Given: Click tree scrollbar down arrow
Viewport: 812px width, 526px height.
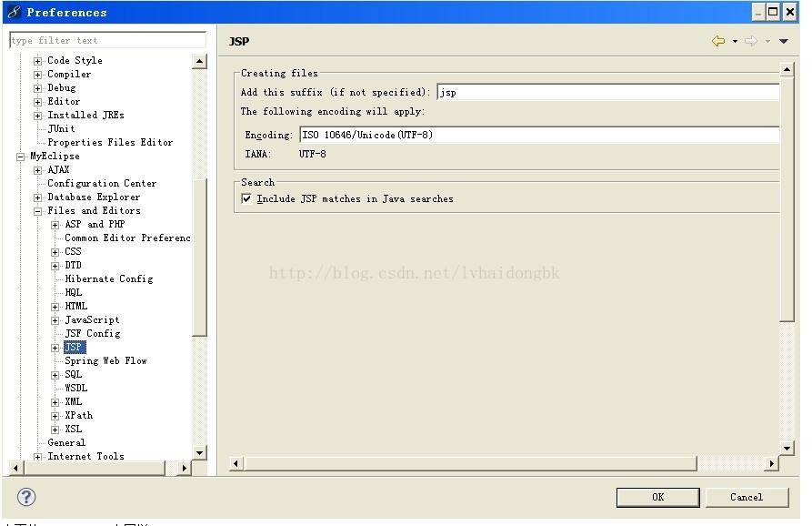Looking at the screenshot, I should coord(199,452).
